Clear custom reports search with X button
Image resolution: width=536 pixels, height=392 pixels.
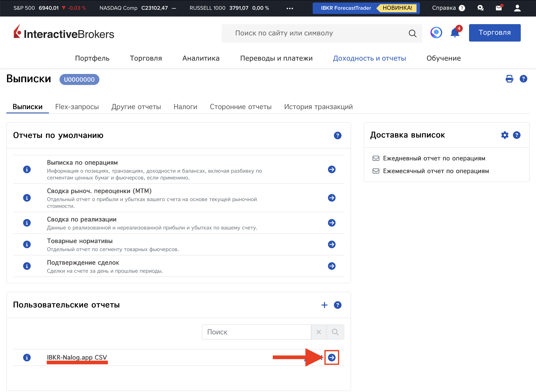click(x=319, y=332)
